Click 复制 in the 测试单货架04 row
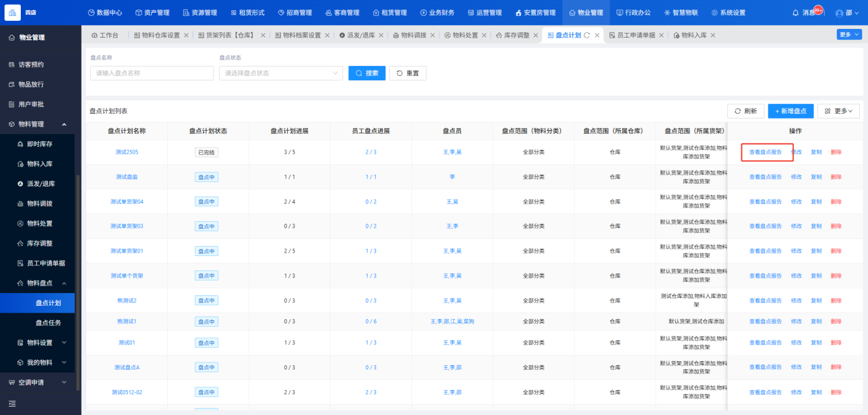868x415 pixels. 816,202
